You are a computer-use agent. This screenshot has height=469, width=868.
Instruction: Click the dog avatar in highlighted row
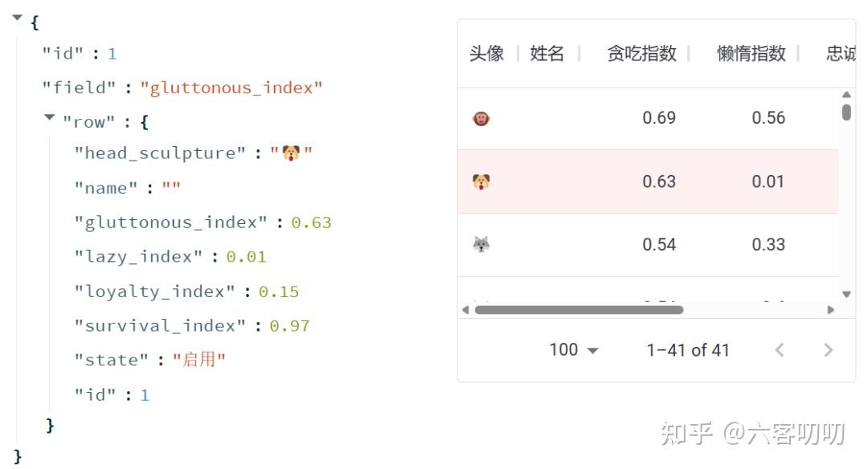[x=481, y=181]
